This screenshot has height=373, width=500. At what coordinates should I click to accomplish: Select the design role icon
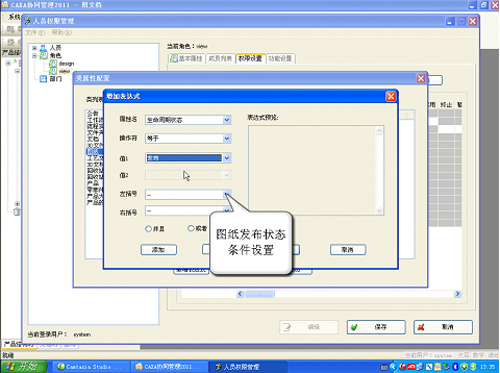click(53, 63)
